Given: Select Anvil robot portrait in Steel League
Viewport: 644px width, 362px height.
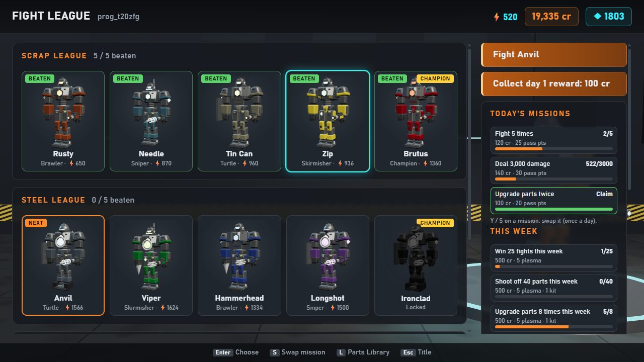Looking at the screenshot, I should (x=63, y=256).
